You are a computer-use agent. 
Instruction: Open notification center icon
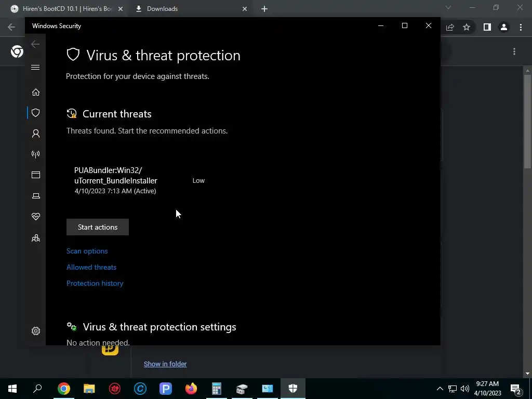tap(516, 389)
